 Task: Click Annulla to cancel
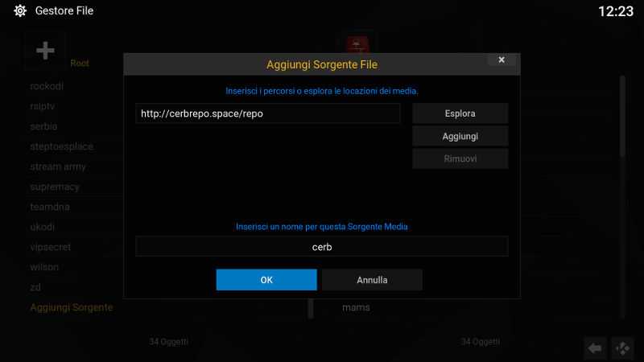tap(372, 280)
